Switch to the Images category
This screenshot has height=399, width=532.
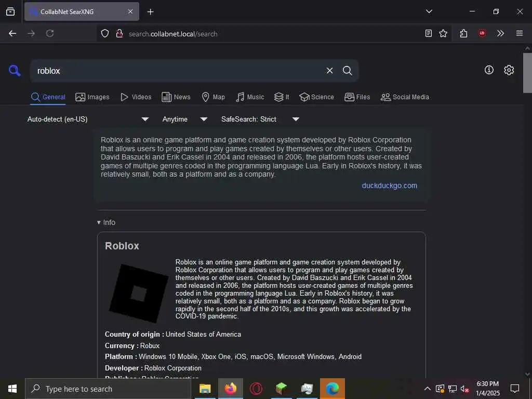point(92,97)
